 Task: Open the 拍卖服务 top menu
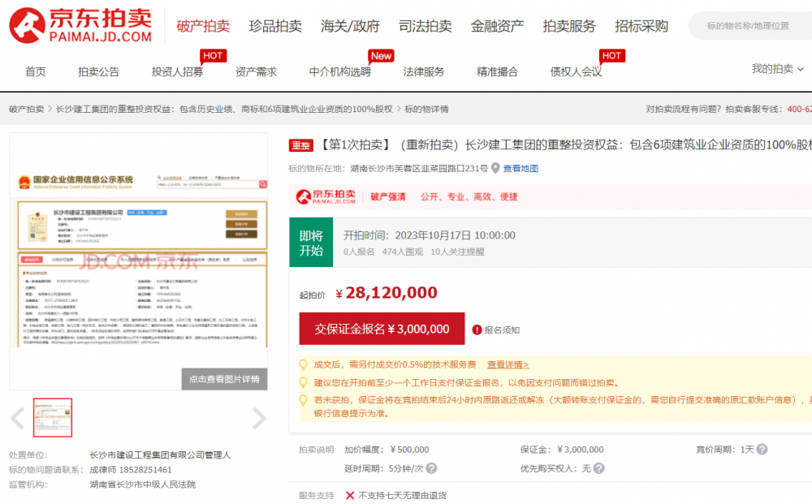[x=569, y=26]
